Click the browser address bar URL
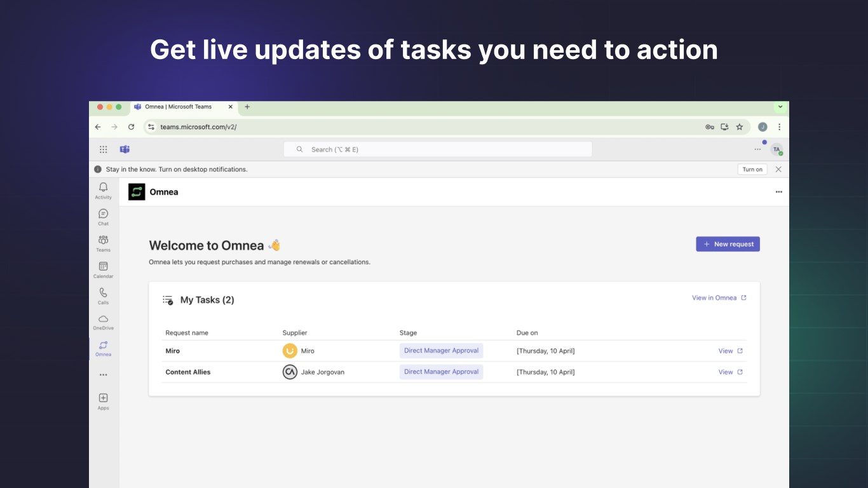Viewport: 868px width, 488px height. 198,127
